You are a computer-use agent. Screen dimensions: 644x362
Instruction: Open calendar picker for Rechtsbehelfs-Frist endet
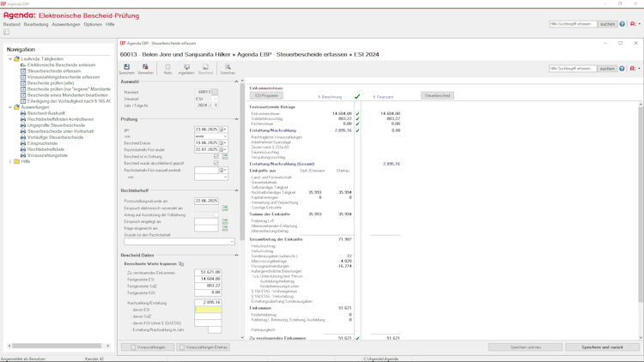[x=222, y=149]
